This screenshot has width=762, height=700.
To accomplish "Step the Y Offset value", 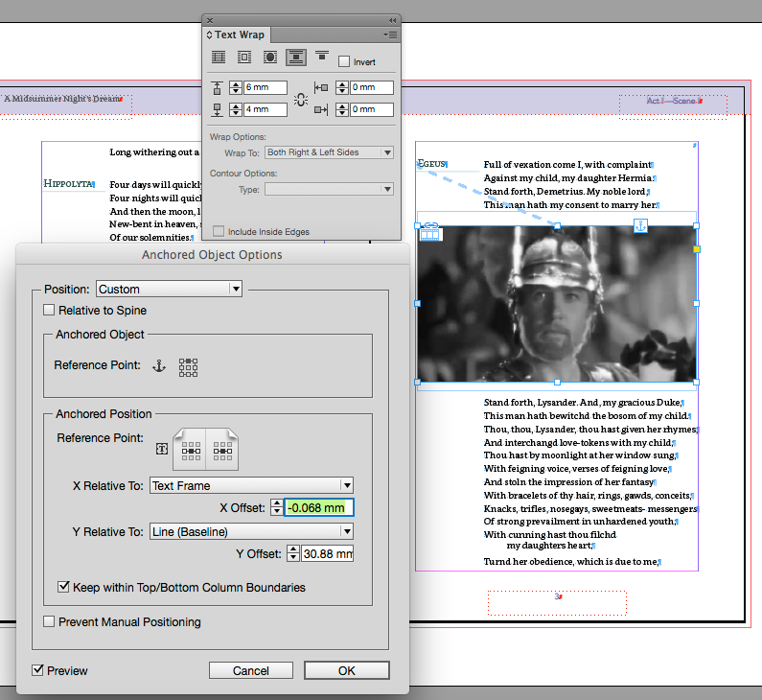I will [293, 553].
